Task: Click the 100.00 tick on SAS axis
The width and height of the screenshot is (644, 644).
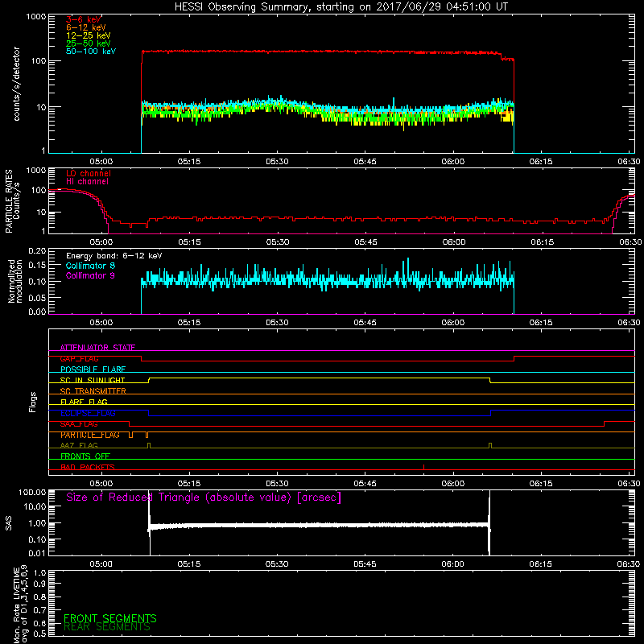Action: tap(32, 492)
